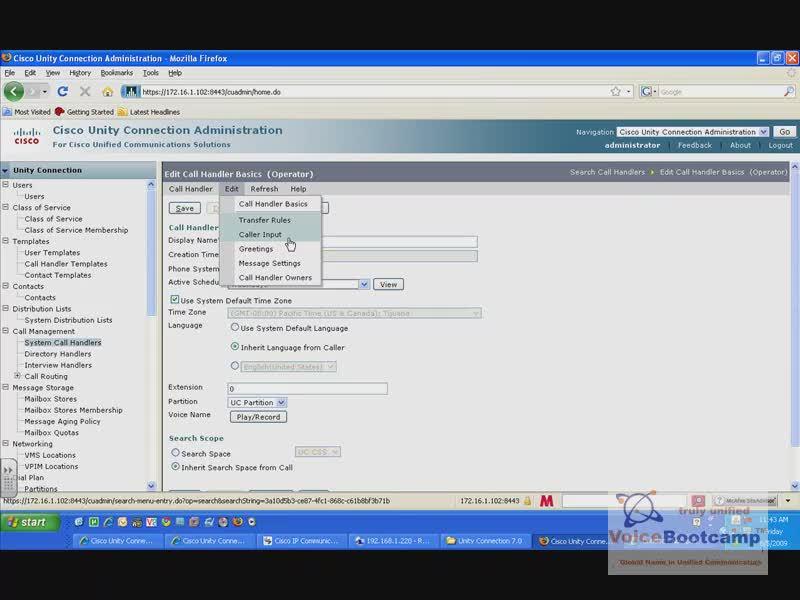This screenshot has width=800, height=600.
Task: Click the site identity icon beside URL
Action: coord(131,92)
